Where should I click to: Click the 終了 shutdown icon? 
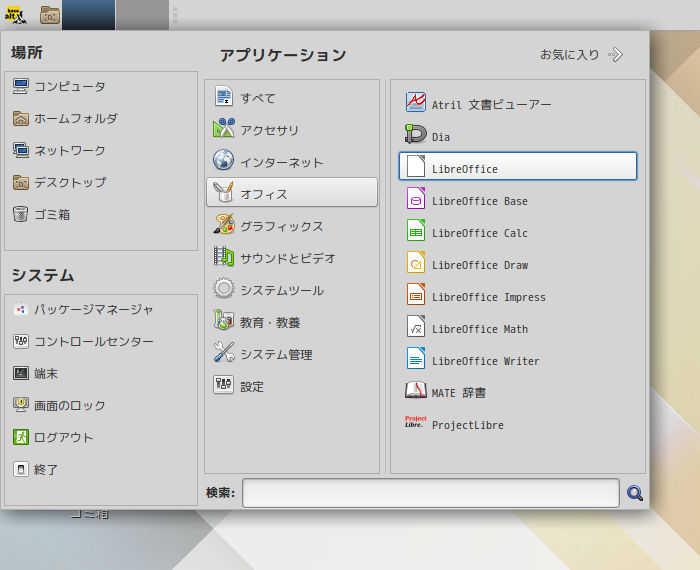21,469
